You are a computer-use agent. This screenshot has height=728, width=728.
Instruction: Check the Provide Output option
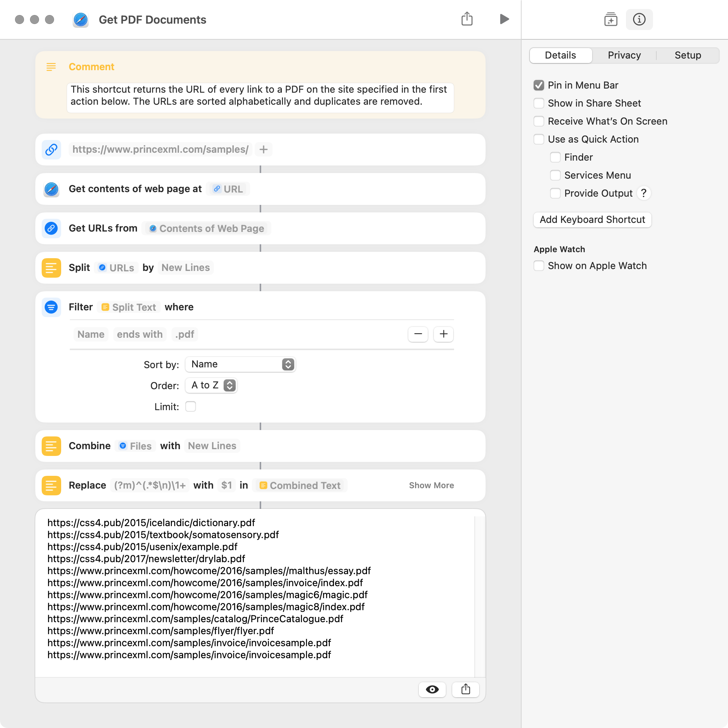point(555,193)
